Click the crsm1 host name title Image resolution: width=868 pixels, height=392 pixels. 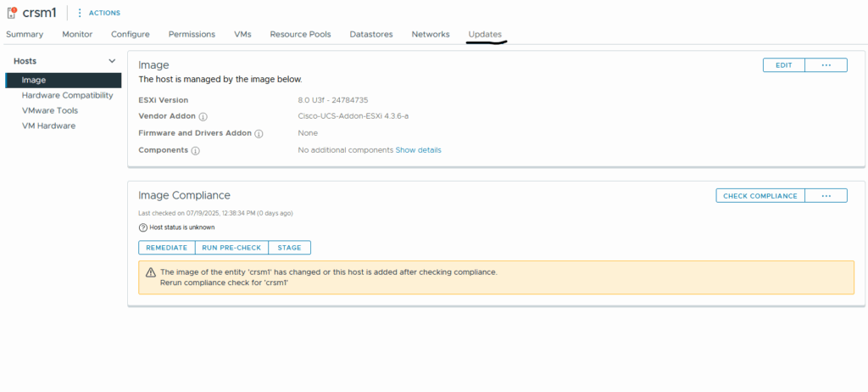pos(39,13)
